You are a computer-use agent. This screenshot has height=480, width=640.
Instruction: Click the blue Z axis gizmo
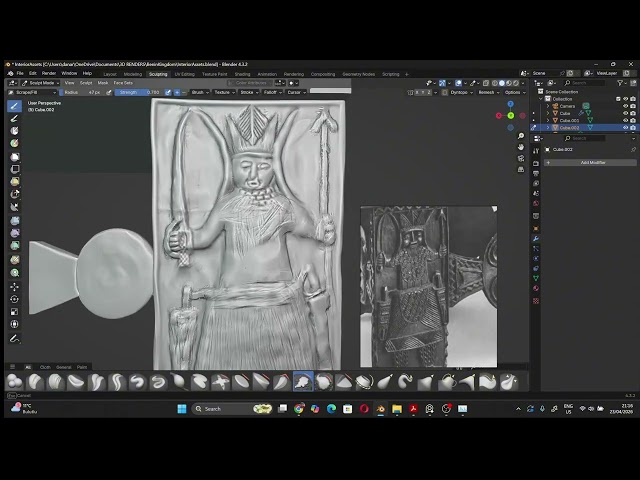[x=511, y=104]
